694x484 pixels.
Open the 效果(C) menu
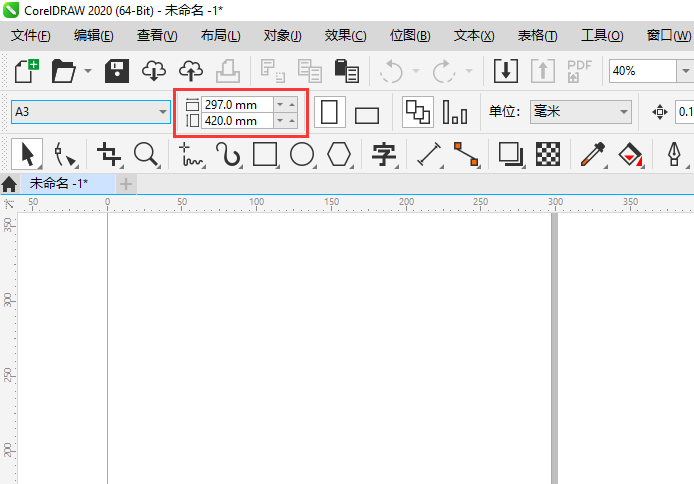tap(345, 35)
